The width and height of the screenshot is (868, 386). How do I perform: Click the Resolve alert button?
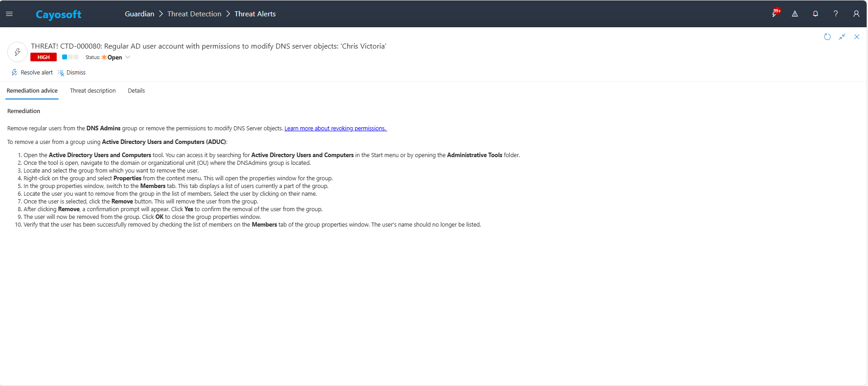[32, 73]
